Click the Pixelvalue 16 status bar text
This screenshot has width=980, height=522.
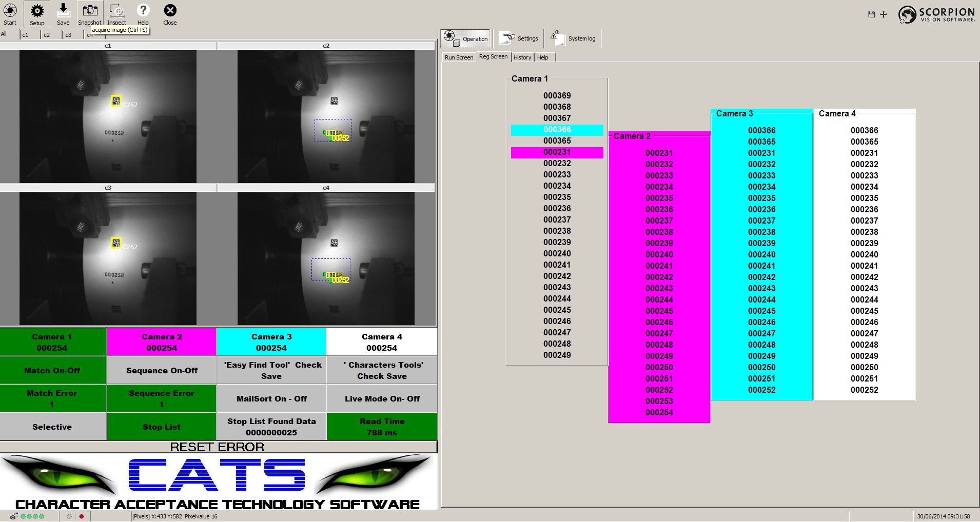[x=201, y=516]
